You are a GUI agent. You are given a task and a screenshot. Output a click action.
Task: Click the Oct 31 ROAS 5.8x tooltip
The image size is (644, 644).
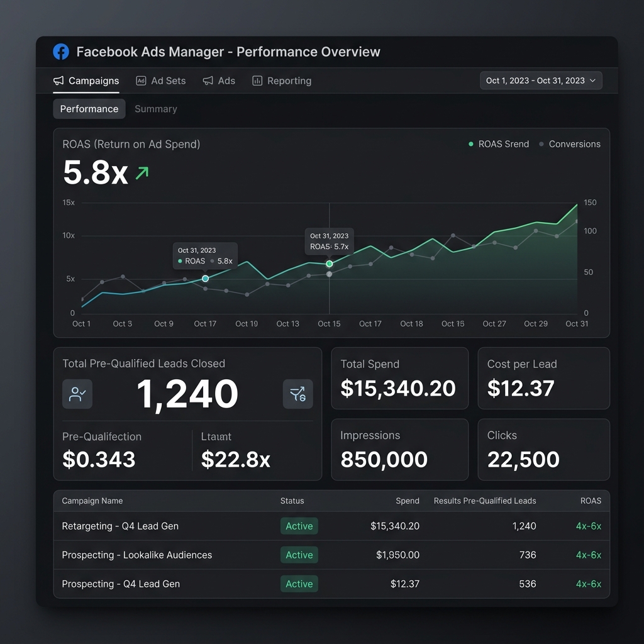tap(205, 255)
